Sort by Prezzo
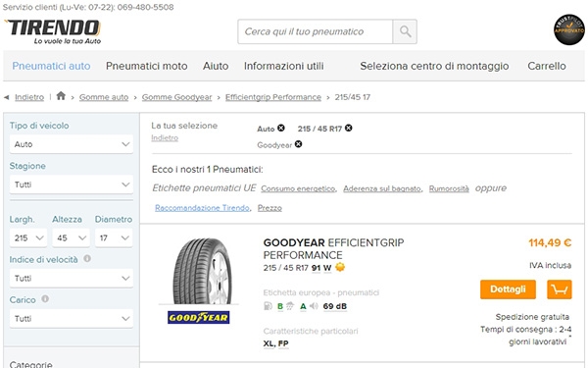The image size is (588, 368). point(269,208)
